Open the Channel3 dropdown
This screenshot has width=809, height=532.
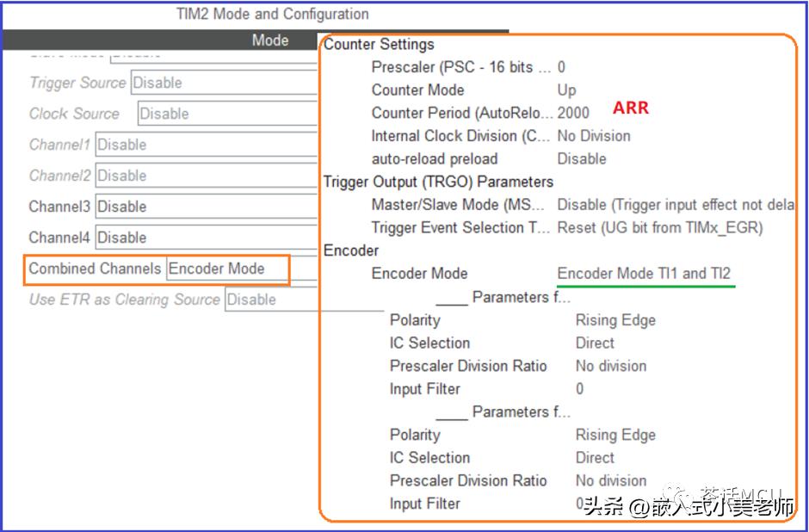click(x=224, y=206)
